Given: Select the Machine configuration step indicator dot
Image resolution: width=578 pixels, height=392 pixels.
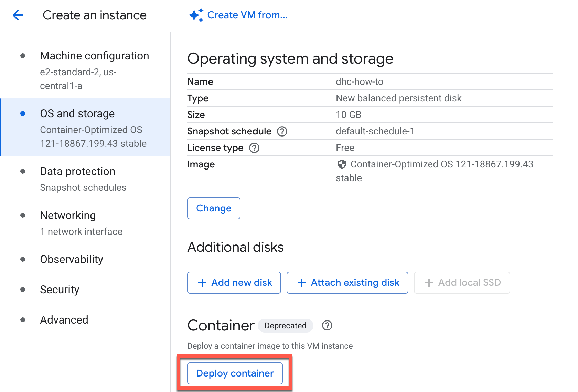Looking at the screenshot, I should [x=23, y=55].
